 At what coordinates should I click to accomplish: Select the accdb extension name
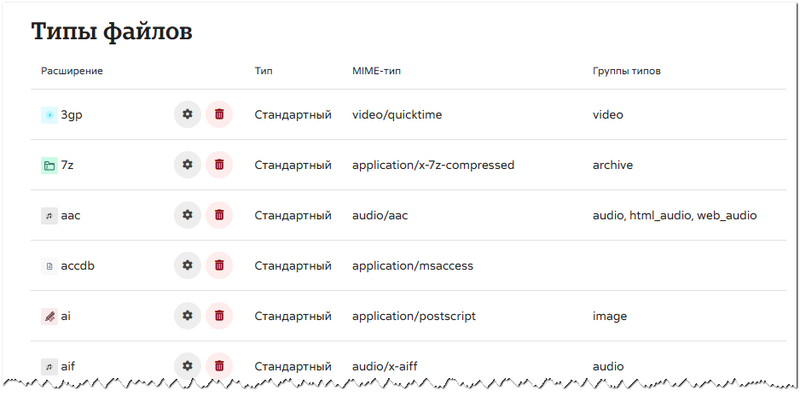tap(78, 266)
